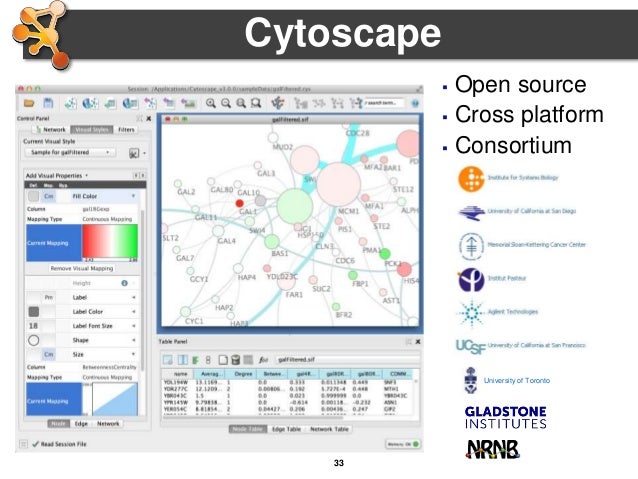638x479 pixels.
Task: Switch to the Network tab in Control Panel
Action: coord(50,129)
